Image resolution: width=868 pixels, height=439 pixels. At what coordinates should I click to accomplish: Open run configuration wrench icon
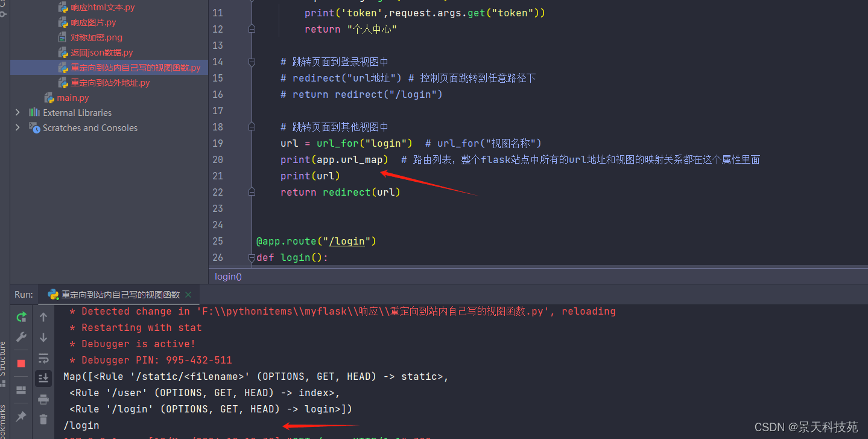pos(21,337)
